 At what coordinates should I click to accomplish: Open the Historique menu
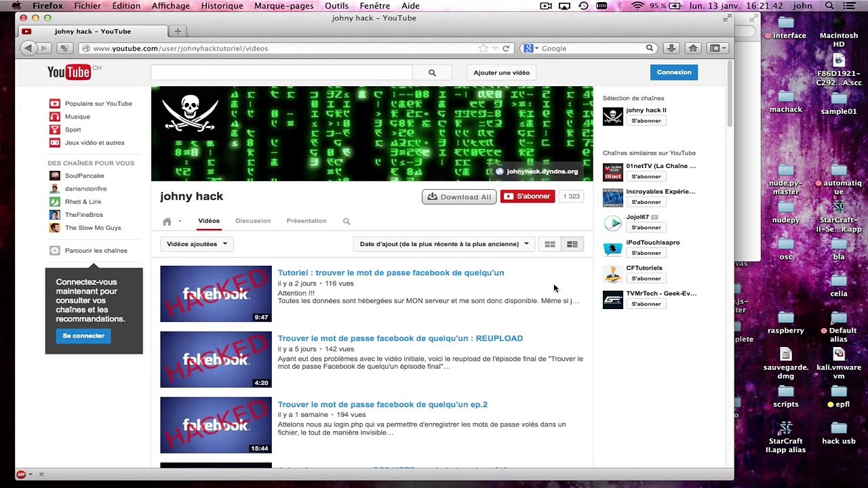222,5
